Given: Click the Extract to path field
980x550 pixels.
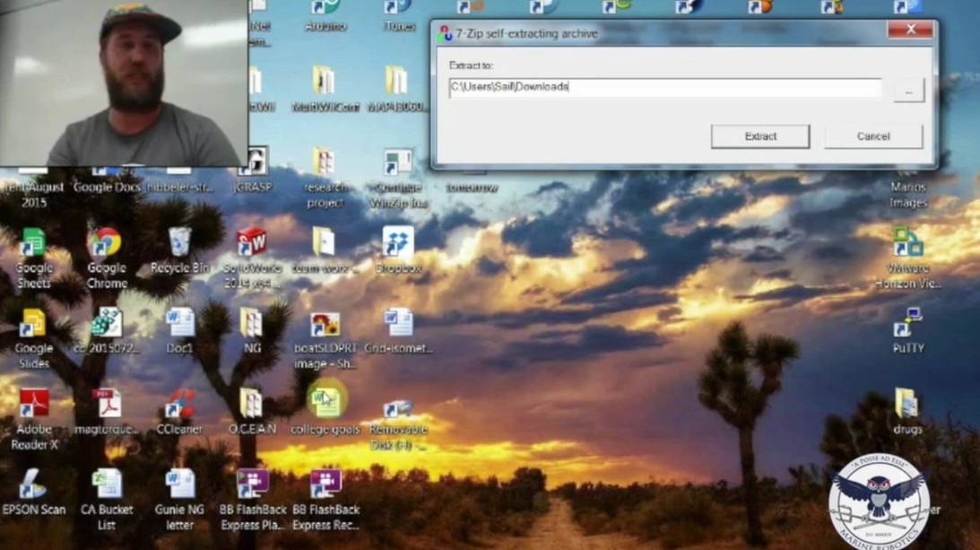Looking at the screenshot, I should [x=664, y=87].
